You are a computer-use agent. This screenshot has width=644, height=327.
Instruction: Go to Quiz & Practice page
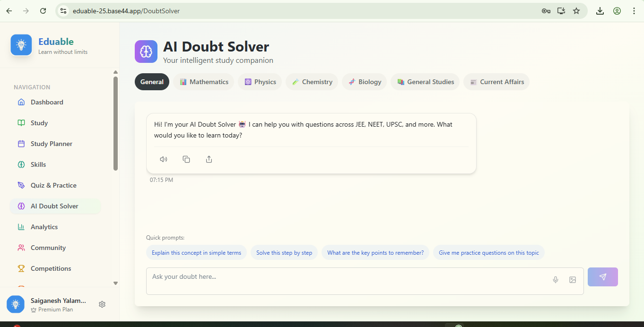click(x=53, y=185)
